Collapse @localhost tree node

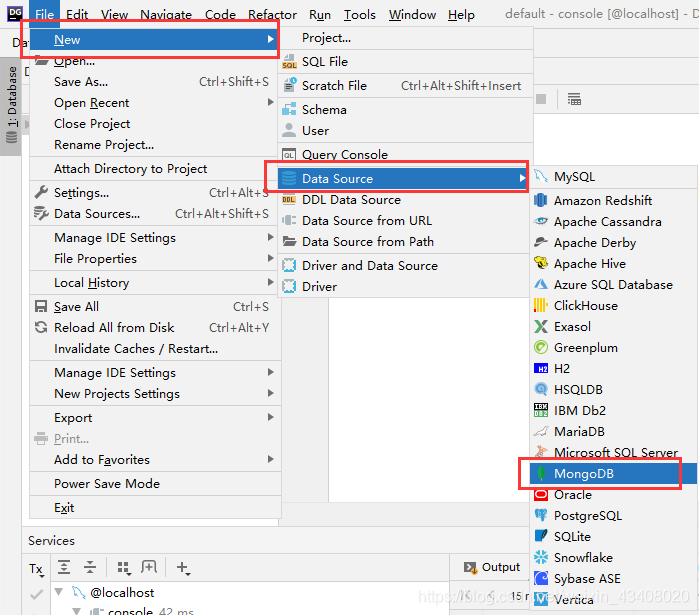[59, 592]
